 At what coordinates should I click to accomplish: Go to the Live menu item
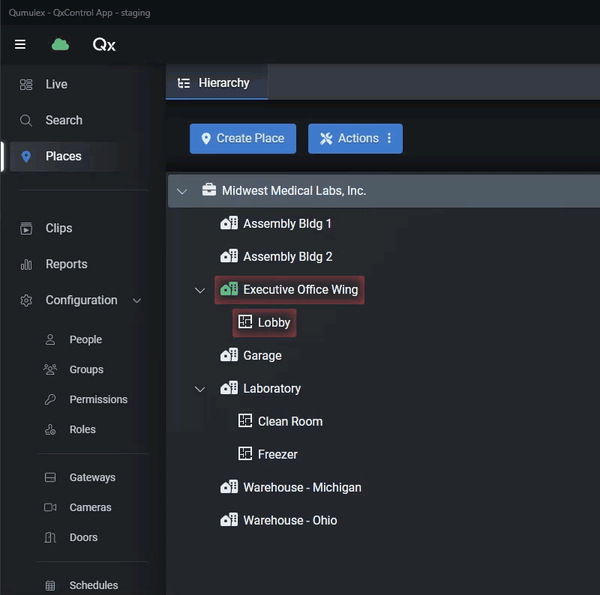click(x=56, y=84)
